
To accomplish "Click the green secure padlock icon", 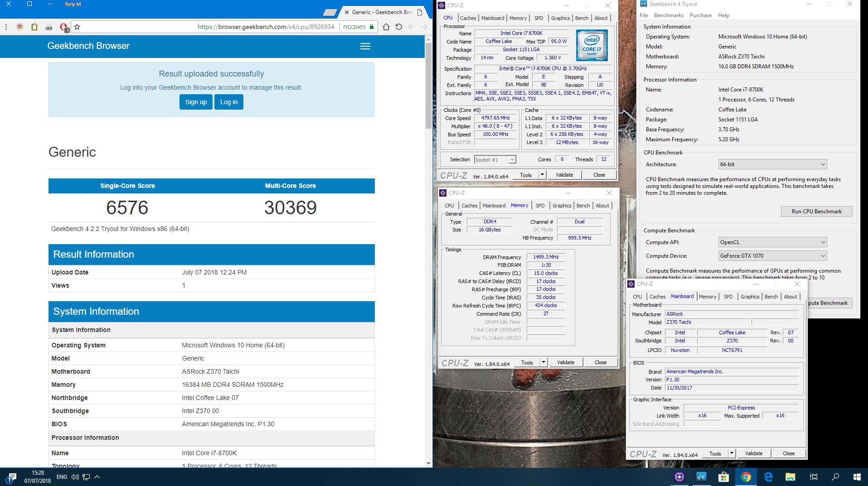I will tap(372, 27).
